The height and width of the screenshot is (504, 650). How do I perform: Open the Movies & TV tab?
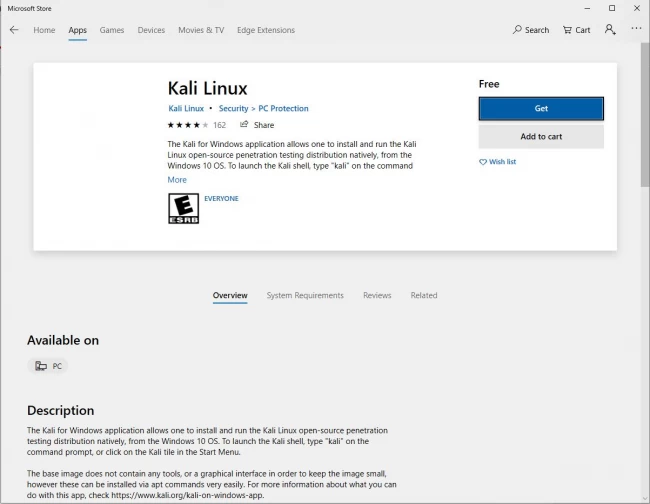(x=201, y=30)
